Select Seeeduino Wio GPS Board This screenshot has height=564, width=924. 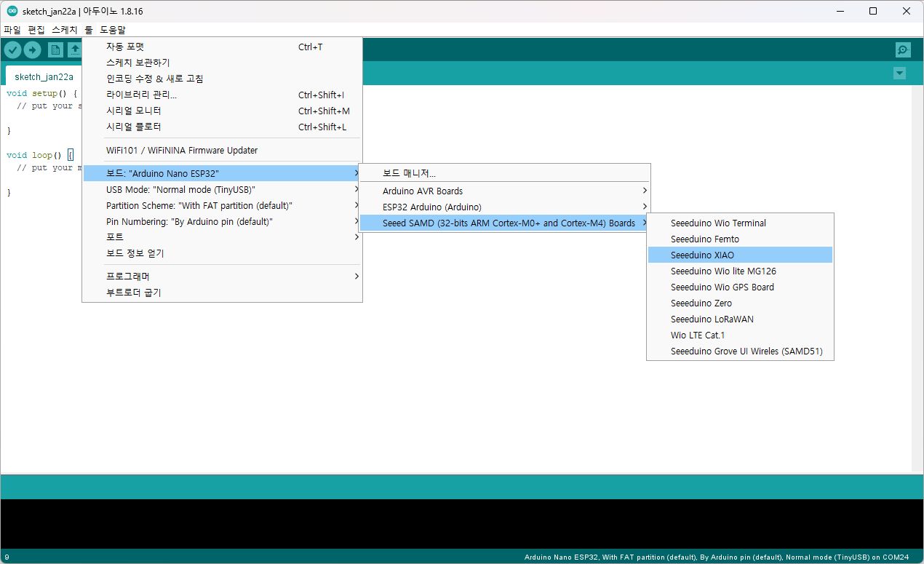click(740, 287)
